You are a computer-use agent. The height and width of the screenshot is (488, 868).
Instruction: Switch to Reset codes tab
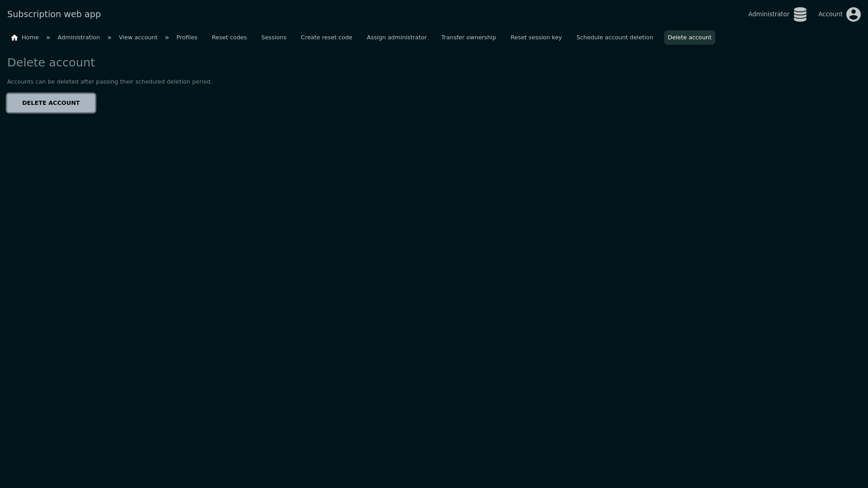(229, 38)
